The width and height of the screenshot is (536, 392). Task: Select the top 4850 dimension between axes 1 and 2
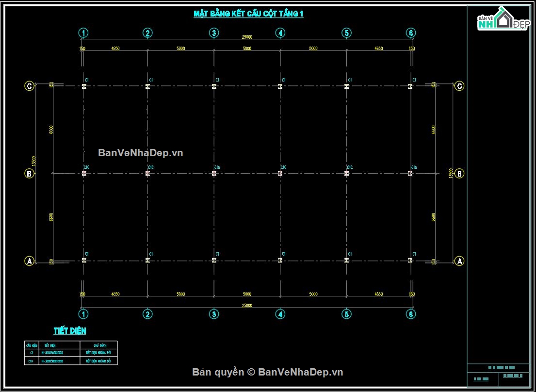pyautogui.click(x=115, y=49)
